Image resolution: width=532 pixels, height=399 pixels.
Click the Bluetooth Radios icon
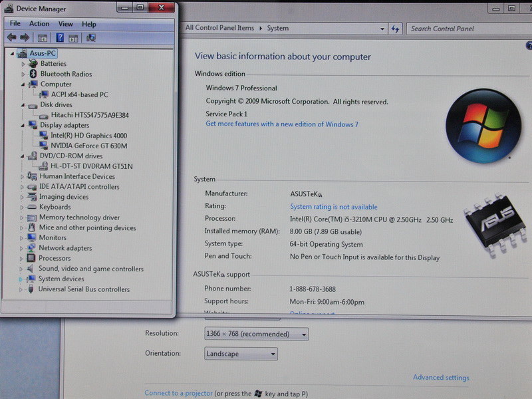click(x=33, y=74)
